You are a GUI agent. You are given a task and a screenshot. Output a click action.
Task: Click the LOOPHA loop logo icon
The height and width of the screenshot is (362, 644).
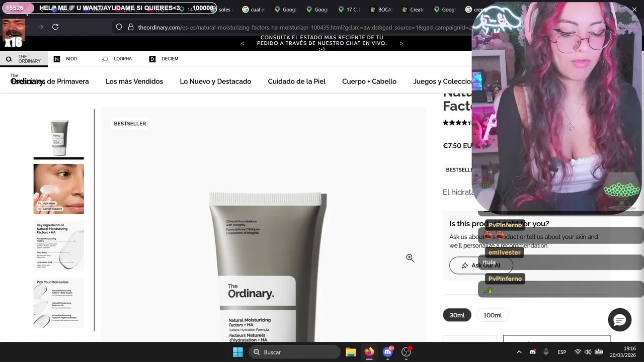tap(105, 59)
